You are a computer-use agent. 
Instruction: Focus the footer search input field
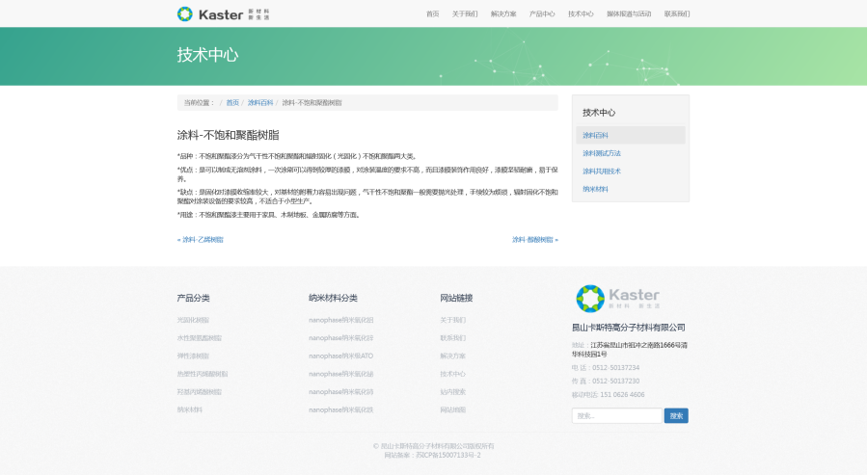616,416
